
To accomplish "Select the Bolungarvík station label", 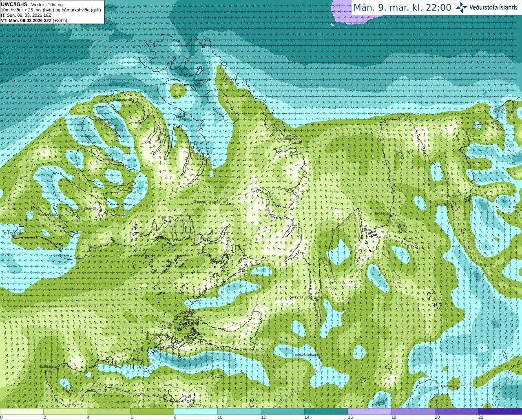I will click(123, 99).
